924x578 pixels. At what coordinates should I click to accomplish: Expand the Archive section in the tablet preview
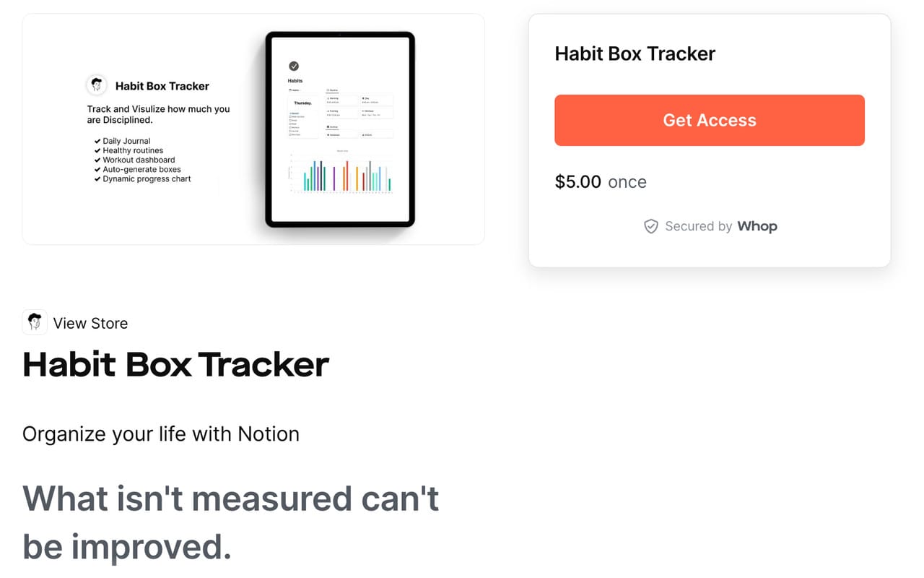coord(328,127)
